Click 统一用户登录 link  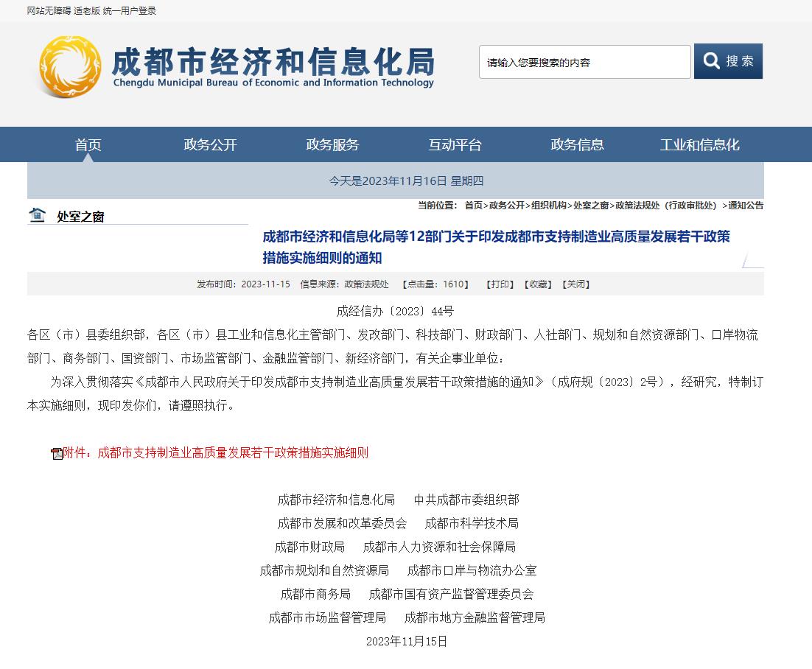[x=130, y=11]
